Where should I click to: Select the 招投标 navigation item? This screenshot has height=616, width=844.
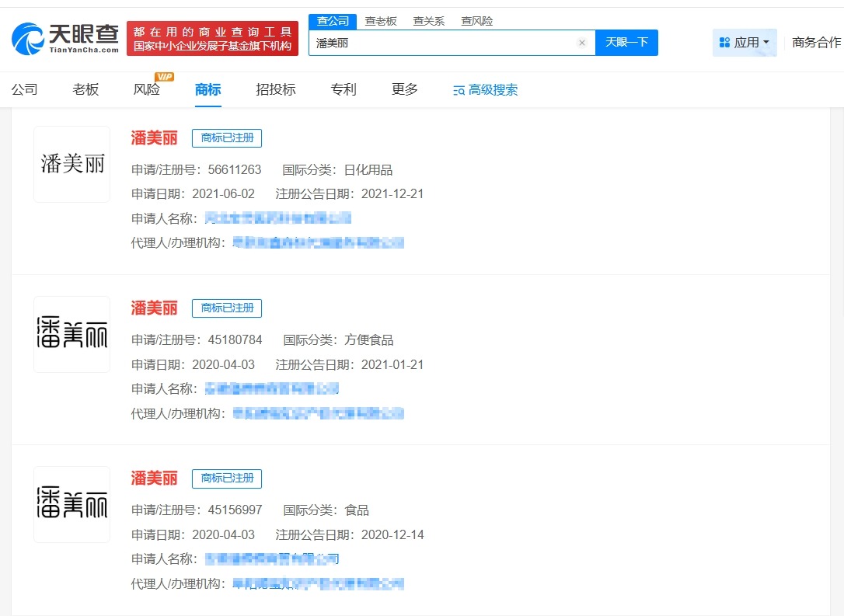[277, 89]
